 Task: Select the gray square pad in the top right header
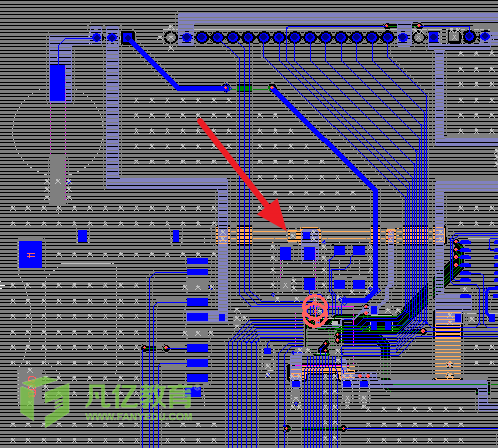[x=454, y=37]
